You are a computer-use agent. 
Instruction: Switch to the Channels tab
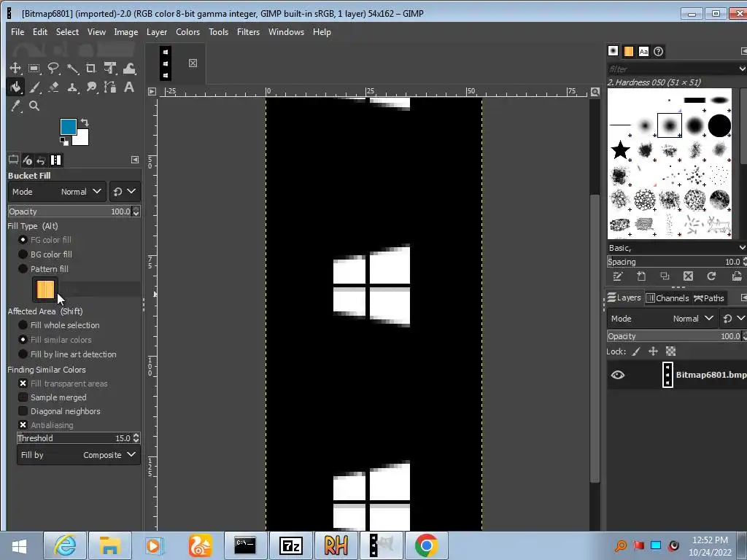tap(667, 298)
